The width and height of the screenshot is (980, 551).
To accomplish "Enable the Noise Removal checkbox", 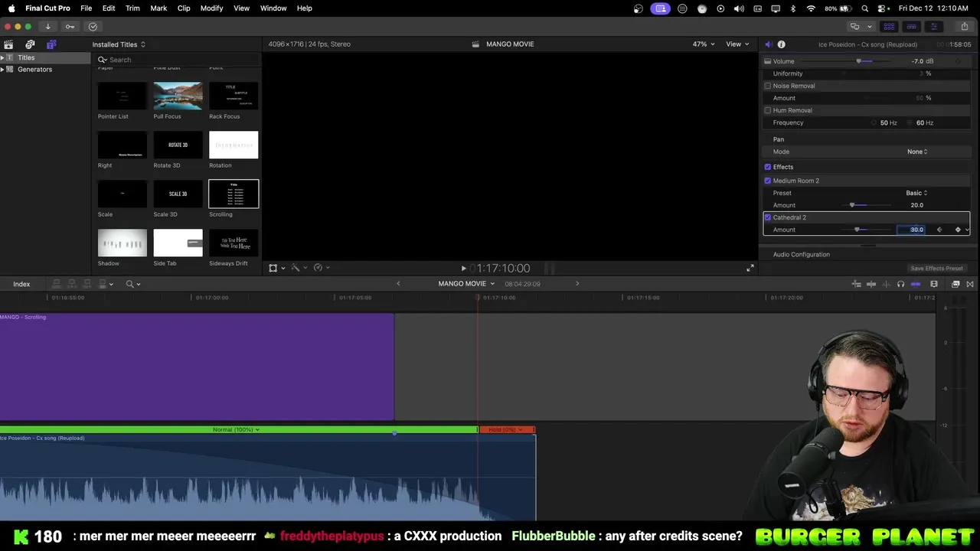I will pyautogui.click(x=768, y=86).
